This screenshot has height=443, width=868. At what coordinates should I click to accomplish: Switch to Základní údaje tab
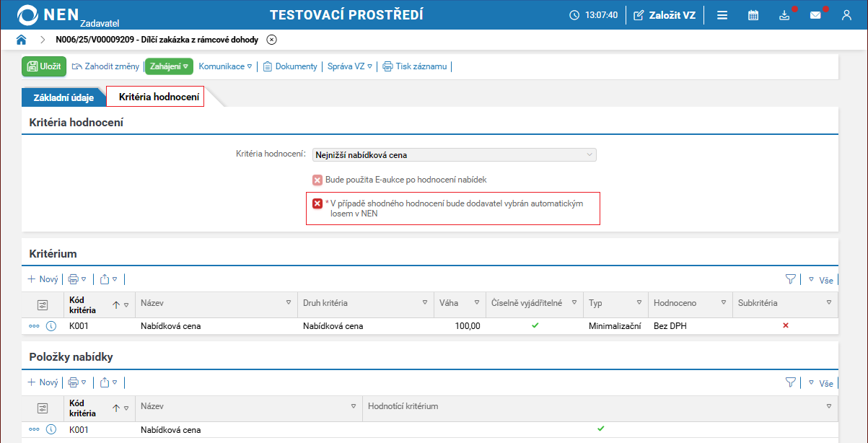click(x=63, y=97)
